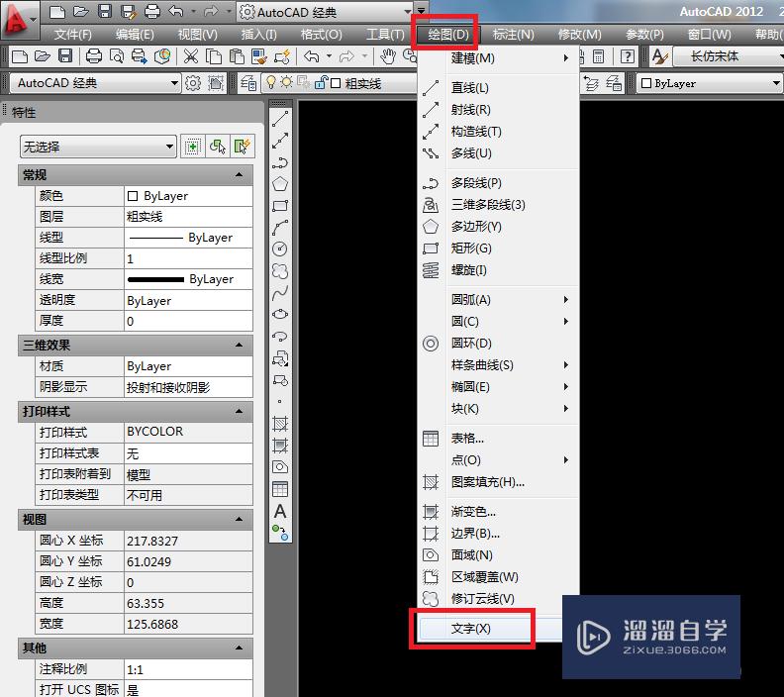Choose the Polygon tool in vertical toolbar
784x697 pixels.
tap(280, 184)
